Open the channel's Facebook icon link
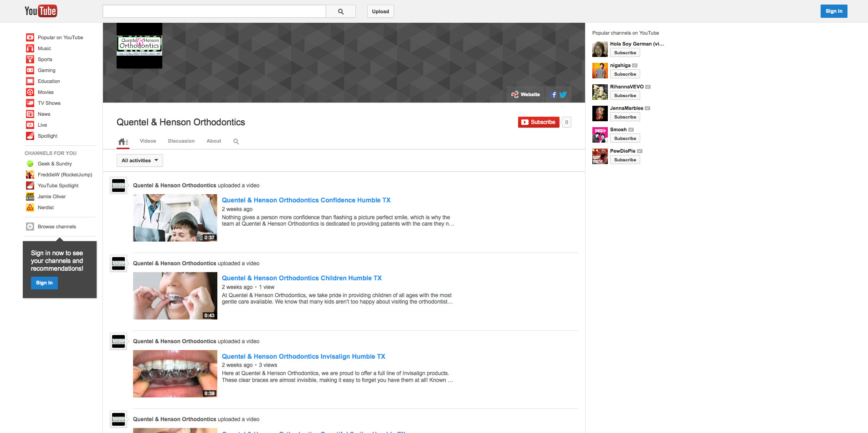This screenshot has height=433, width=868. coord(554,95)
